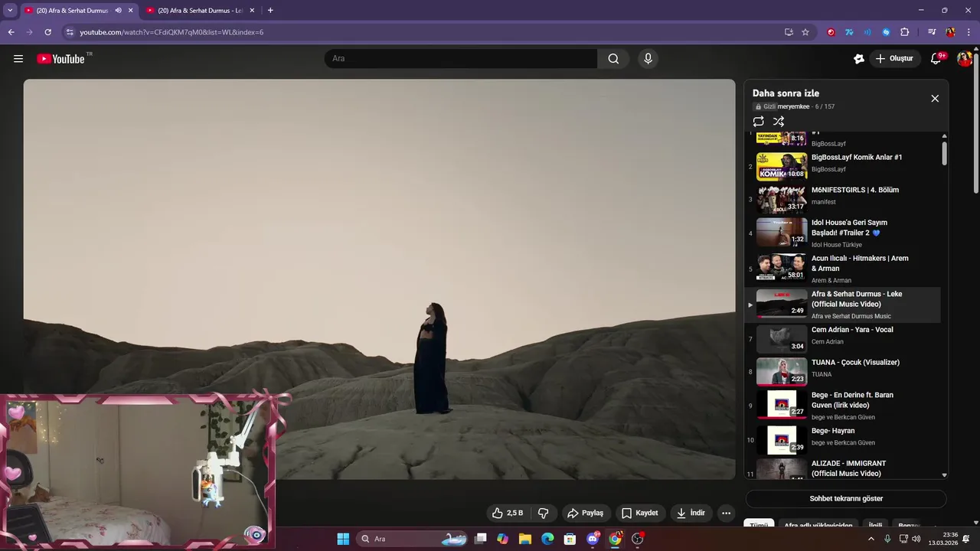
Task: Go to YouTube home via logo
Action: (x=60, y=59)
